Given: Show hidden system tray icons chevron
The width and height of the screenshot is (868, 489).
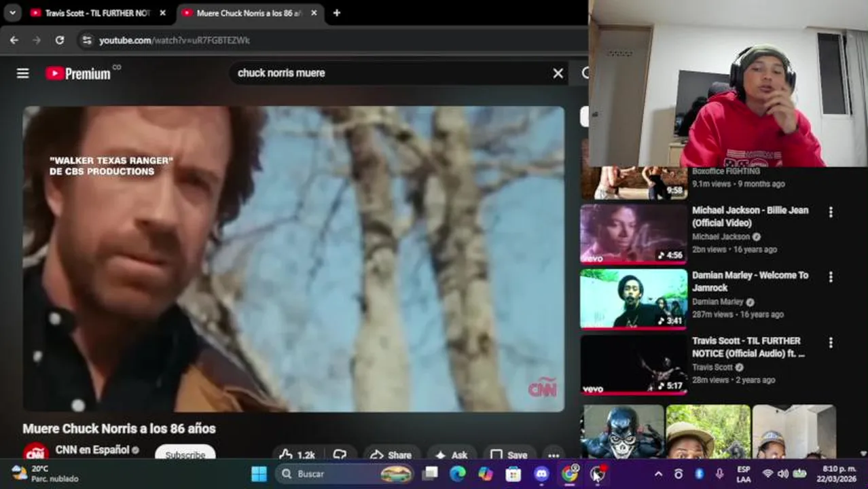Looking at the screenshot, I should click(657, 473).
